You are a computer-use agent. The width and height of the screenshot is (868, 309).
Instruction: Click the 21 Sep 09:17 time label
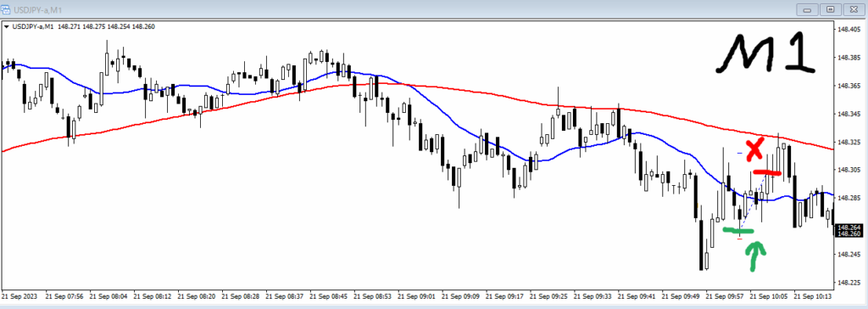point(504,296)
